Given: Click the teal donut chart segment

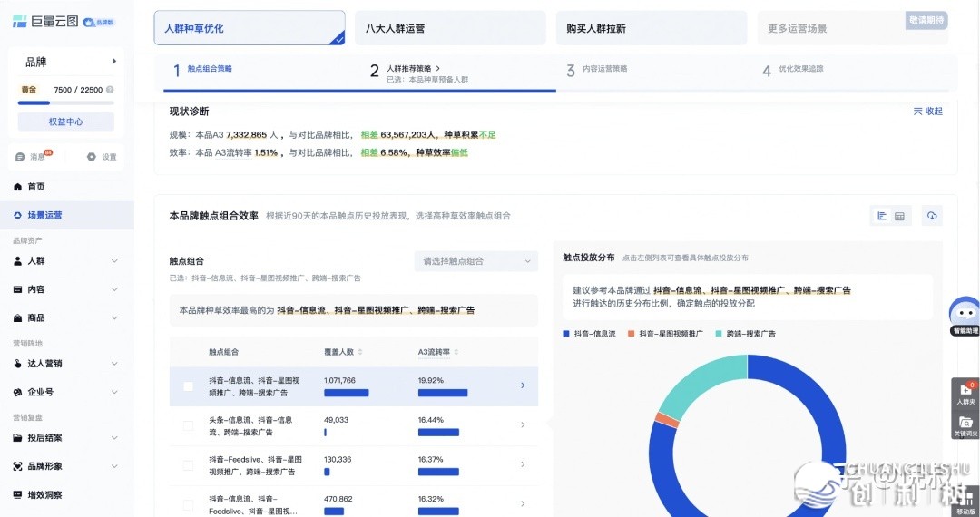Looking at the screenshot, I should (x=700, y=382).
